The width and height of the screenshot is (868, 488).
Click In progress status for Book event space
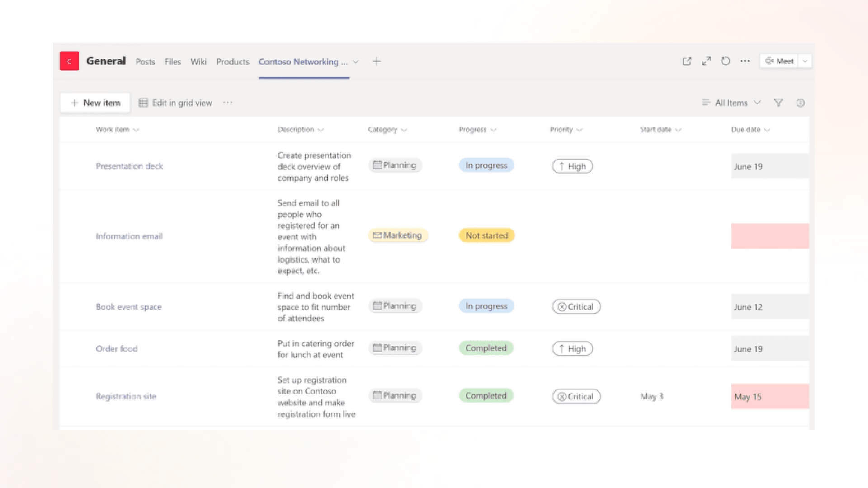pyautogui.click(x=486, y=306)
